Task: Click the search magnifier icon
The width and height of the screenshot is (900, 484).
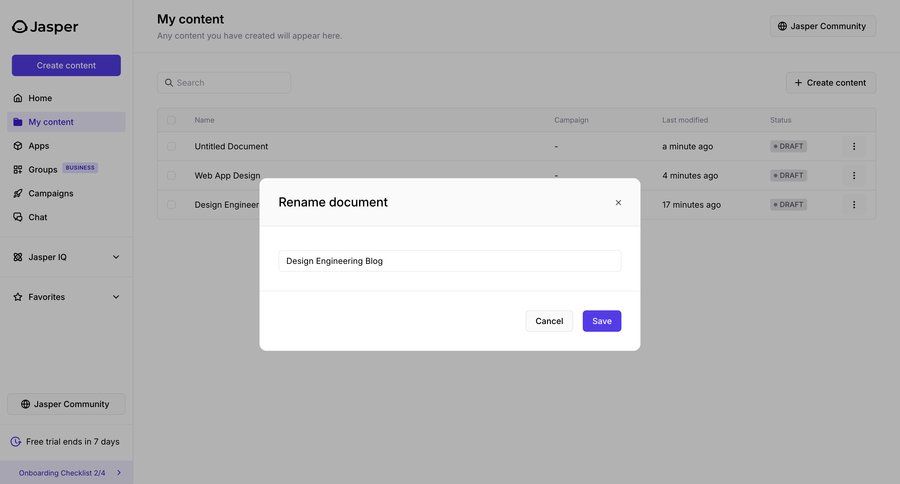Action: click(x=169, y=83)
